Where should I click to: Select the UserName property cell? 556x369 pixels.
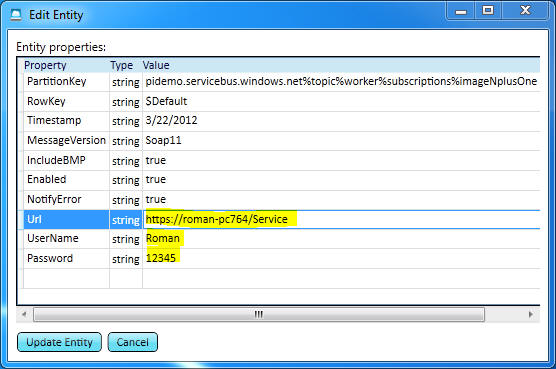(66, 239)
